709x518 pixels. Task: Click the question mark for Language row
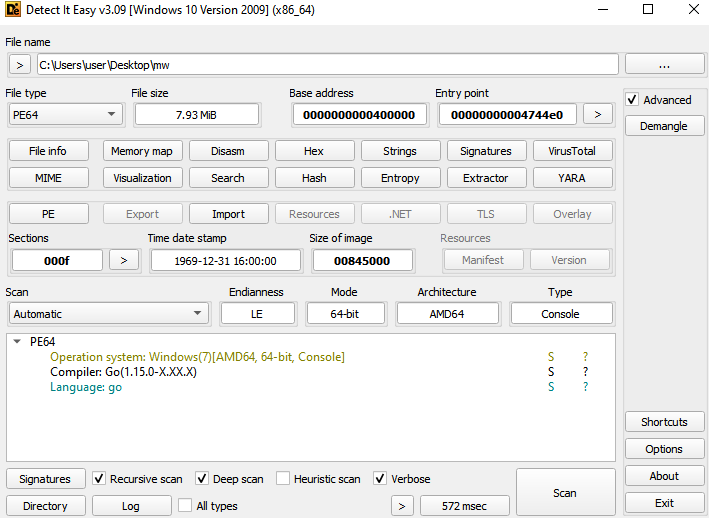585,387
